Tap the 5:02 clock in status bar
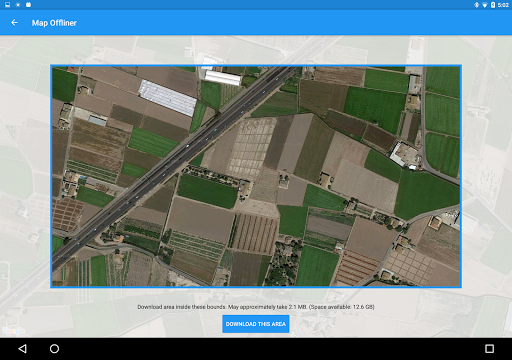The image size is (512, 360). (503, 5)
